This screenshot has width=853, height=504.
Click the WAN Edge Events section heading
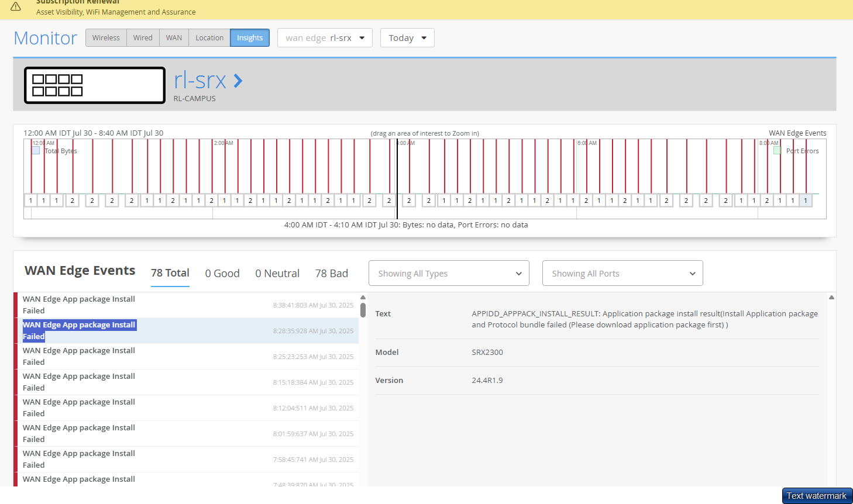[x=80, y=271]
